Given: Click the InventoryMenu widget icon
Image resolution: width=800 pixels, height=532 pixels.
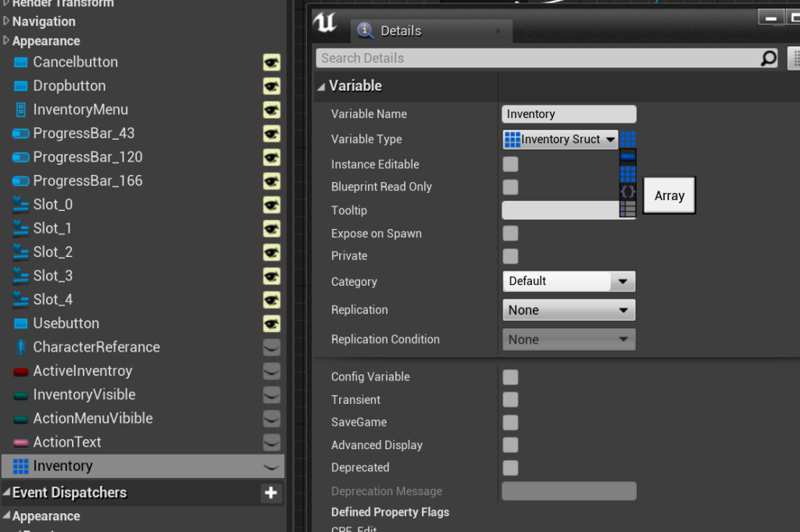Looking at the screenshot, I should click(20, 109).
